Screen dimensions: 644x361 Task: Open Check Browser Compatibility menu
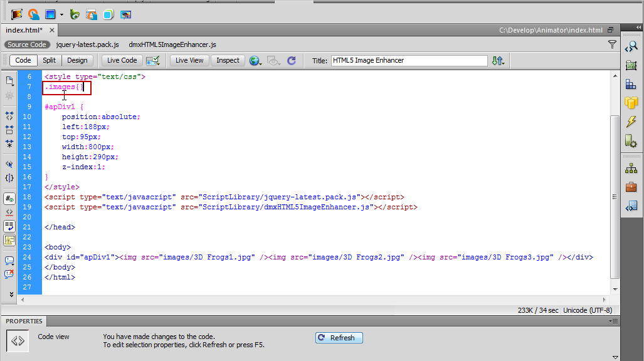click(153, 61)
